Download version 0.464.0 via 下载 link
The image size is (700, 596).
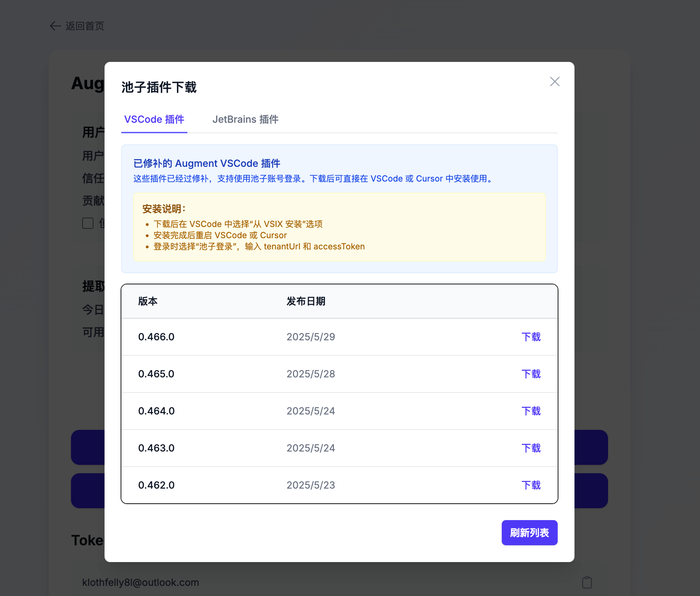coord(531,411)
